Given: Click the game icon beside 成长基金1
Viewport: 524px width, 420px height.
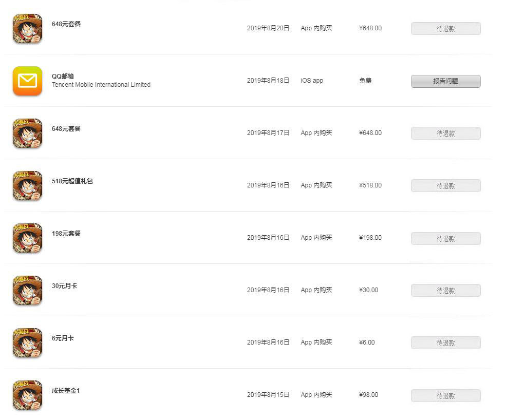Looking at the screenshot, I should tap(27, 395).
